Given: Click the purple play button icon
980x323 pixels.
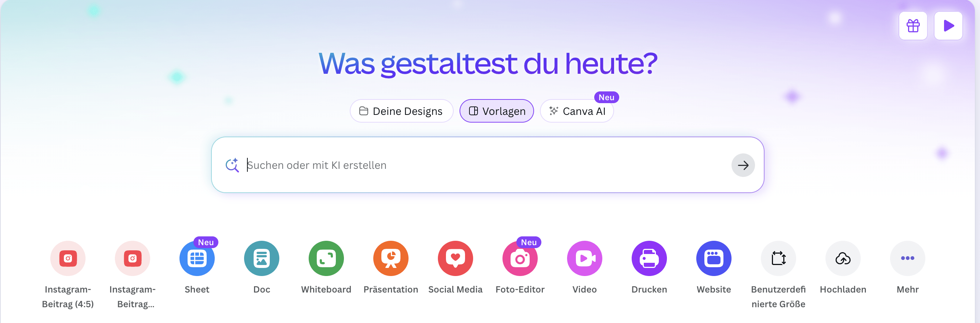Looking at the screenshot, I should (x=948, y=26).
